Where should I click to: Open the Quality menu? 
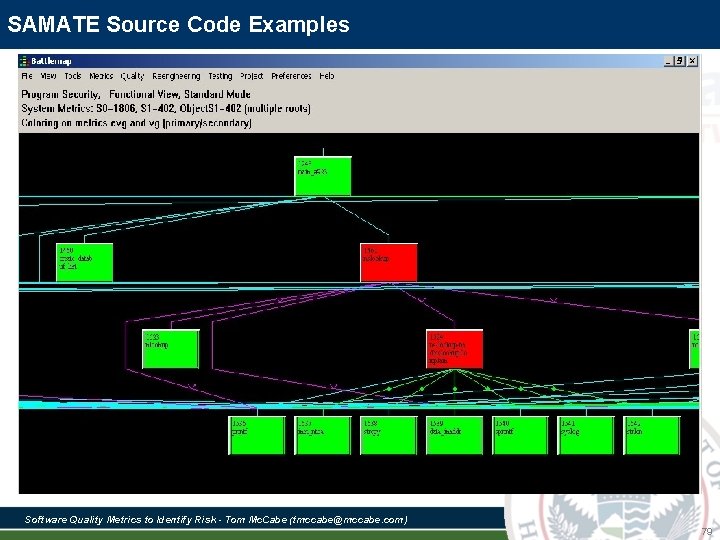click(132, 76)
